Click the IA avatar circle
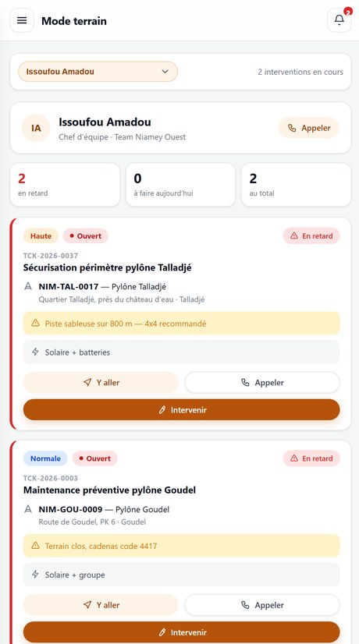Viewport: 359px width, 644px height. click(36, 128)
